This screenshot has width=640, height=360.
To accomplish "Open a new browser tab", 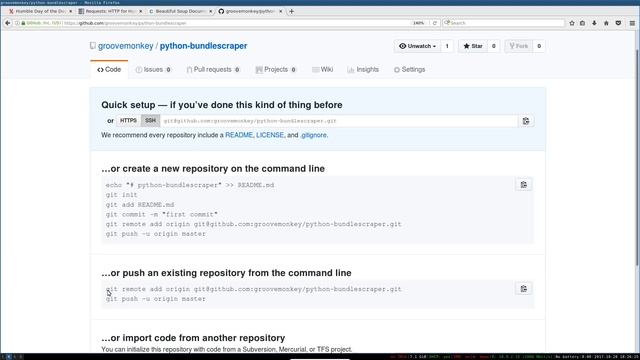I will [291, 11].
